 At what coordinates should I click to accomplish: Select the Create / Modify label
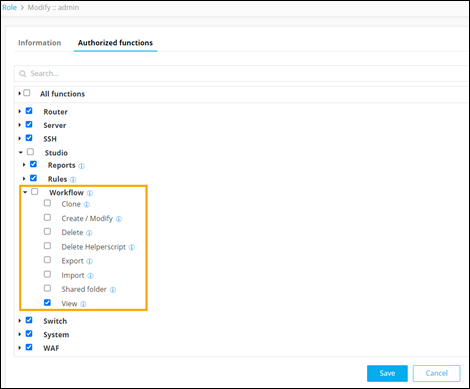(x=87, y=219)
